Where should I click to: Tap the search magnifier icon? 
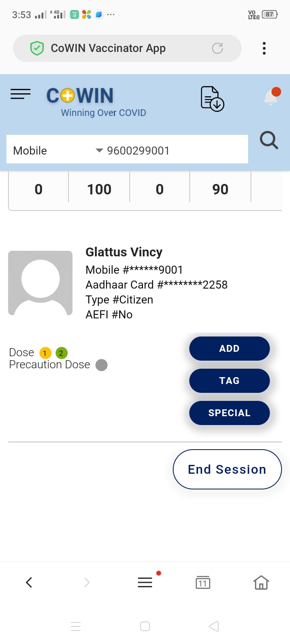point(269,140)
